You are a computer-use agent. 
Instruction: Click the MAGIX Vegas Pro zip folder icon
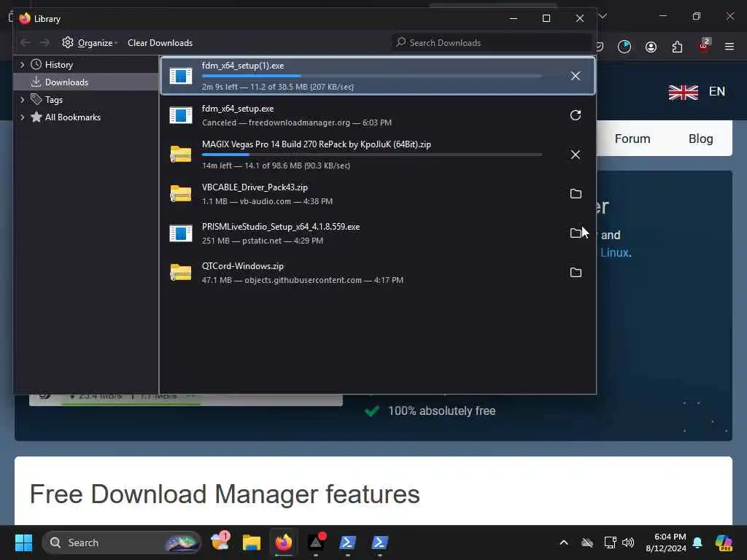pos(181,155)
